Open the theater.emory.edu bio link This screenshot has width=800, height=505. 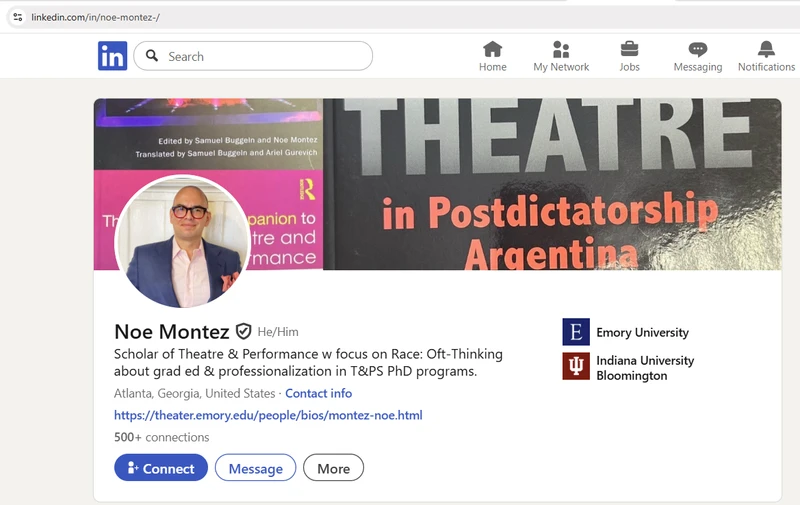268,415
